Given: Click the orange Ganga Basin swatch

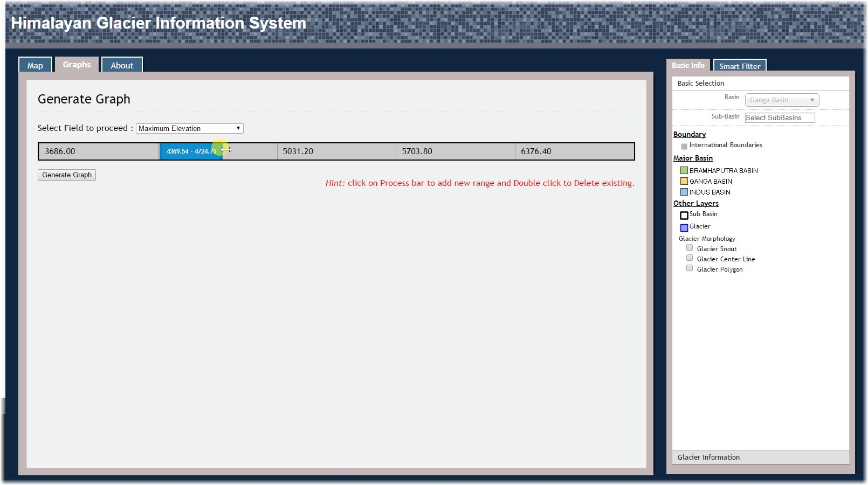Looking at the screenshot, I should (x=684, y=181).
